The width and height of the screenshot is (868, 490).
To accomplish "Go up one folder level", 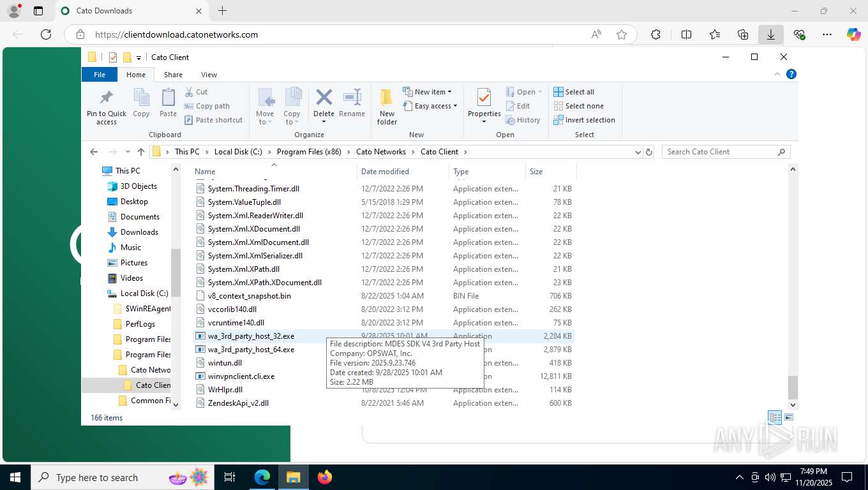I will 141,152.
